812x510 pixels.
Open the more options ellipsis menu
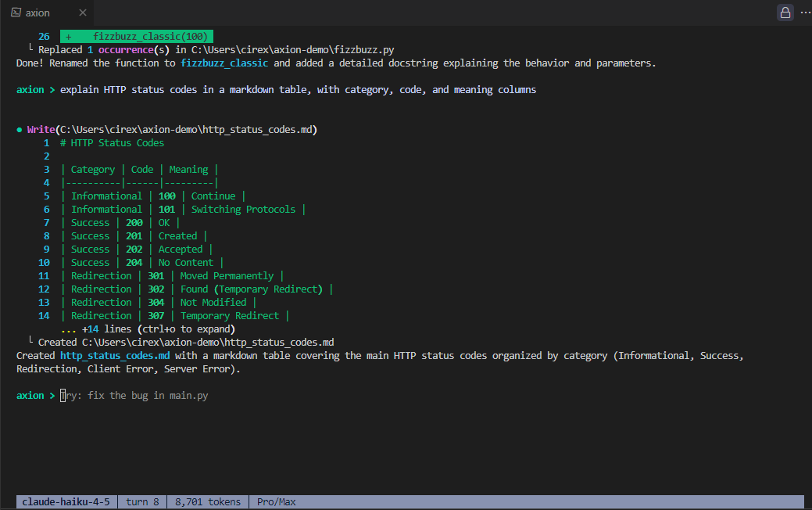[805, 13]
